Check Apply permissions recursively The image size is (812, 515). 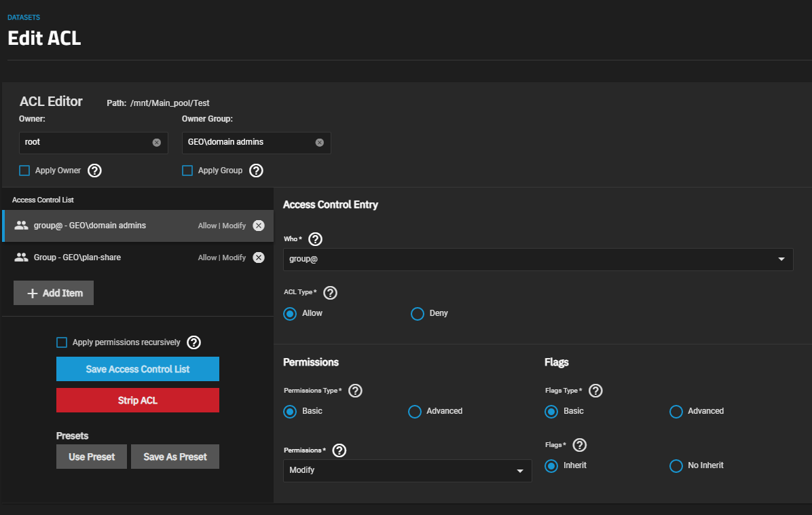tap(62, 342)
